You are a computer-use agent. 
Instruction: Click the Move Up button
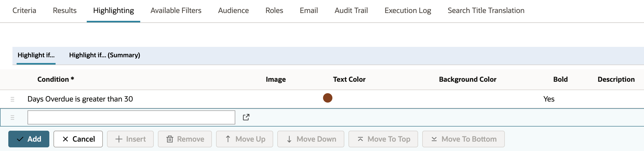pyautogui.click(x=245, y=139)
